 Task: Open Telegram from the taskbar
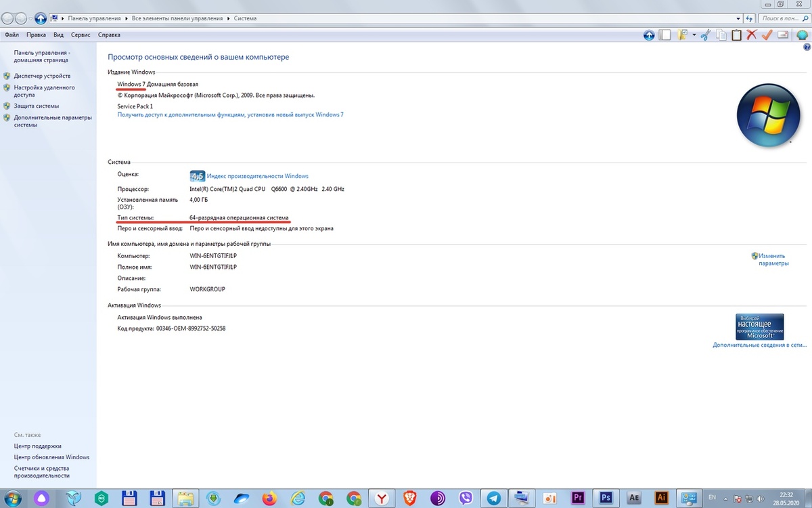(x=495, y=499)
